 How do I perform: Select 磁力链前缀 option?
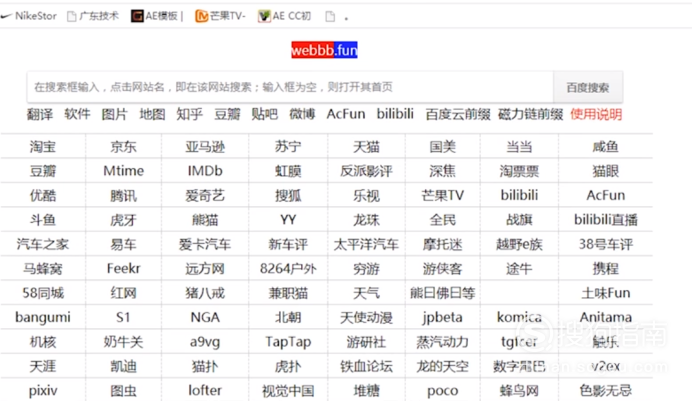[530, 115]
